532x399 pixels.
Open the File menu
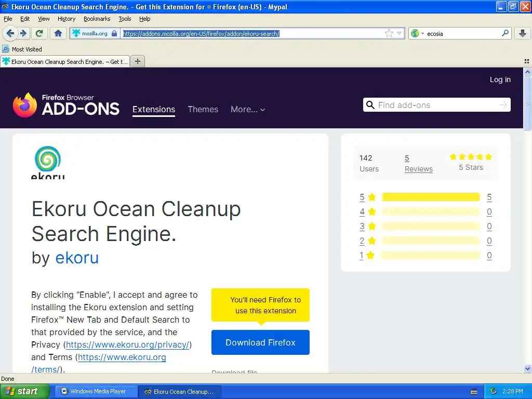click(8, 19)
